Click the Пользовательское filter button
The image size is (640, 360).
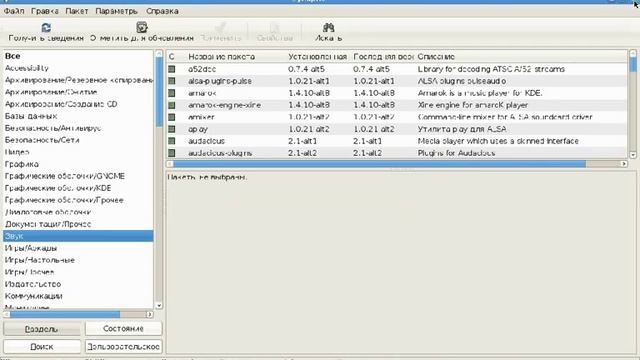pos(123,347)
